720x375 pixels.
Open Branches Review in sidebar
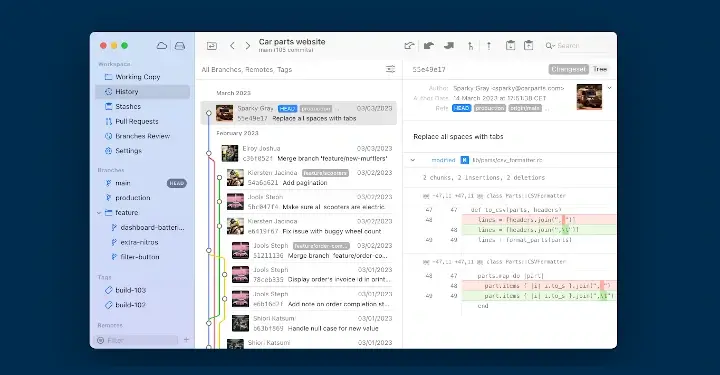pos(142,136)
